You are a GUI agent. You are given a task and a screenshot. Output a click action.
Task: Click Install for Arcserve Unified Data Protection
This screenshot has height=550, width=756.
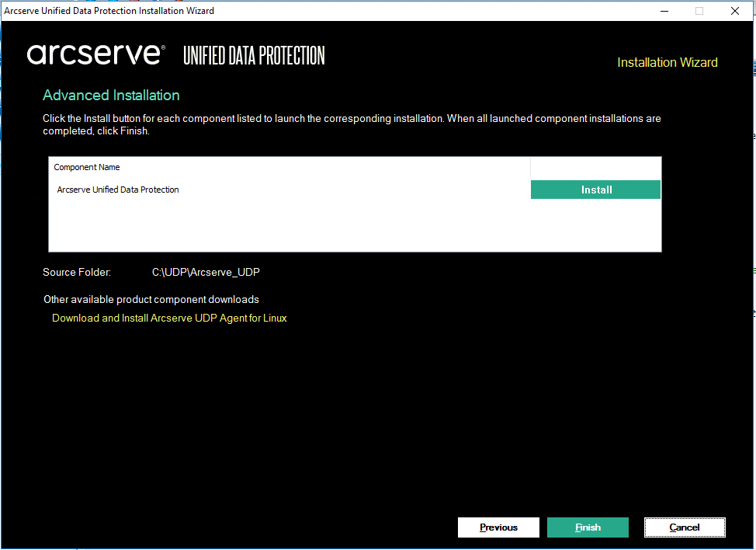click(x=595, y=190)
